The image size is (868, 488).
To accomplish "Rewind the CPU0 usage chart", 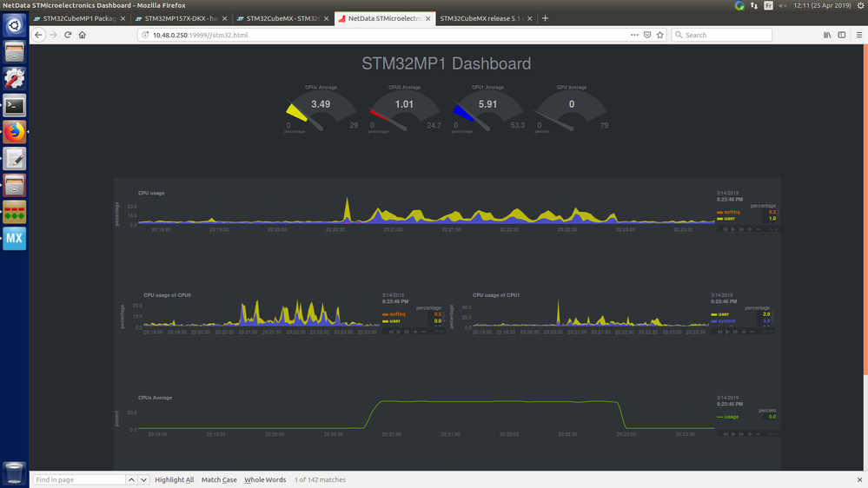I will pos(391,332).
